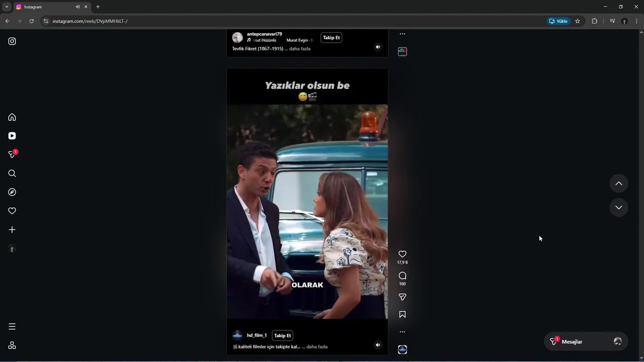This screenshot has height=362, width=644.
Task: Open more options for hd_film_1 reel
Action: point(403,332)
